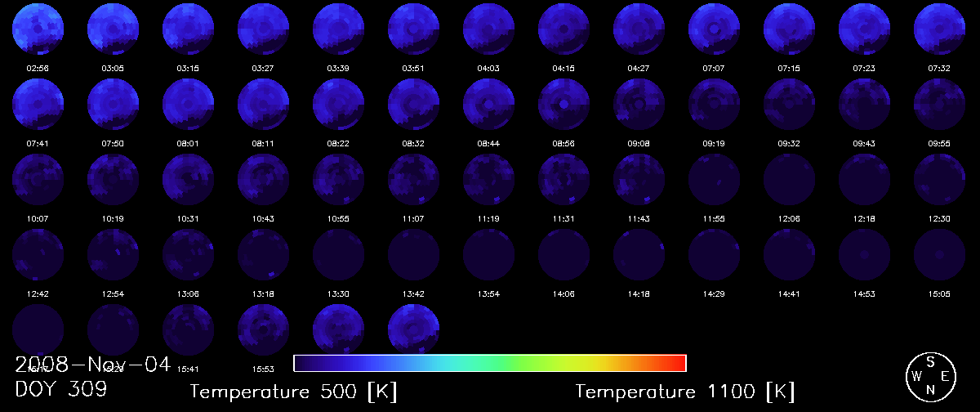Open the 10:31 temperature map disk

pos(188,180)
